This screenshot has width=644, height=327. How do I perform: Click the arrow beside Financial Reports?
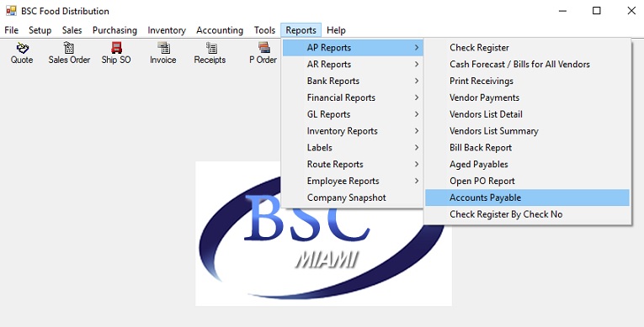point(417,98)
